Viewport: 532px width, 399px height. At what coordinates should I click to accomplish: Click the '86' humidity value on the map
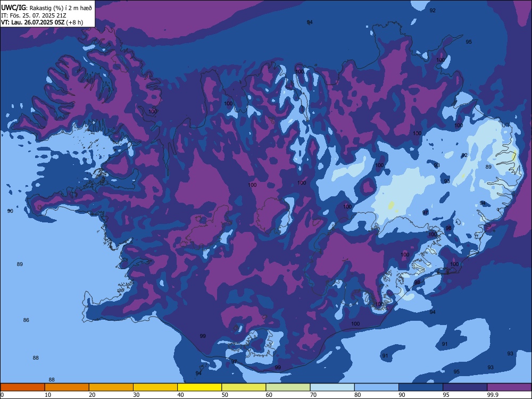(26, 320)
